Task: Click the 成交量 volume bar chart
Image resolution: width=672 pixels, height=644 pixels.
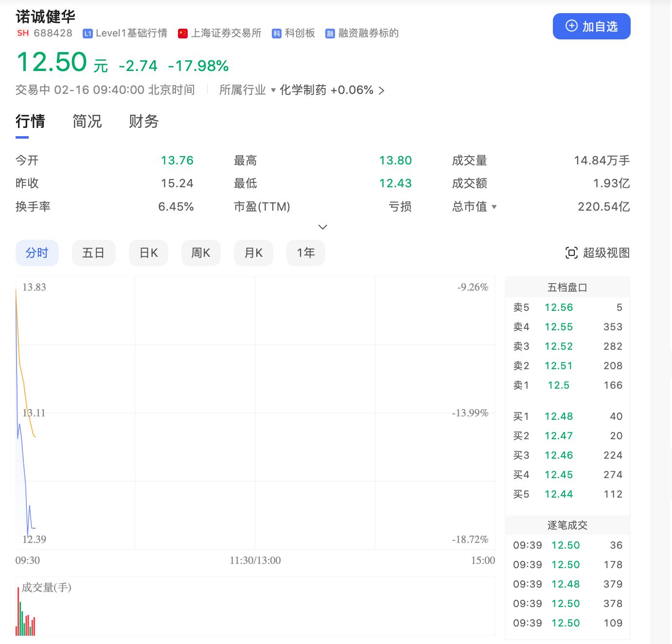Action: click(255, 606)
